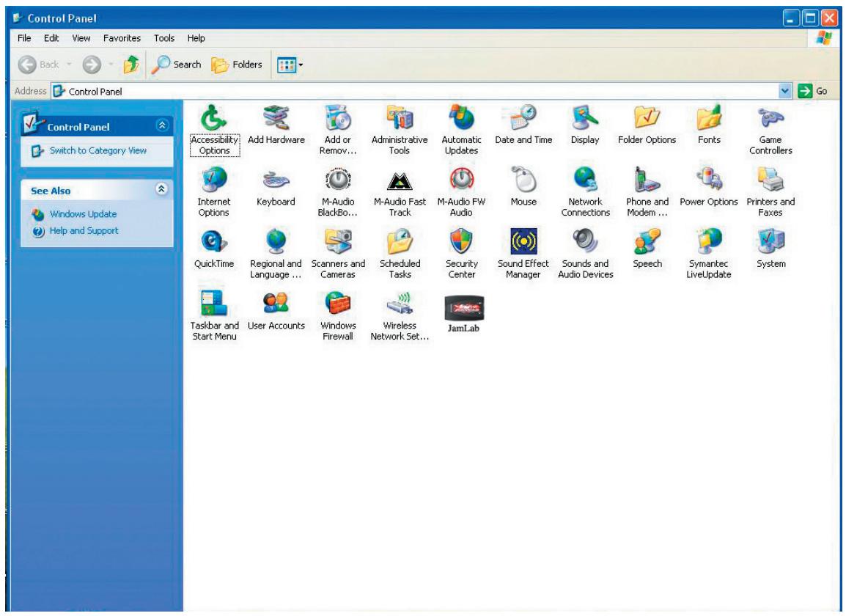This screenshot has height=616, width=846.
Task: Toggle the Folders pane button
Action: click(236, 65)
